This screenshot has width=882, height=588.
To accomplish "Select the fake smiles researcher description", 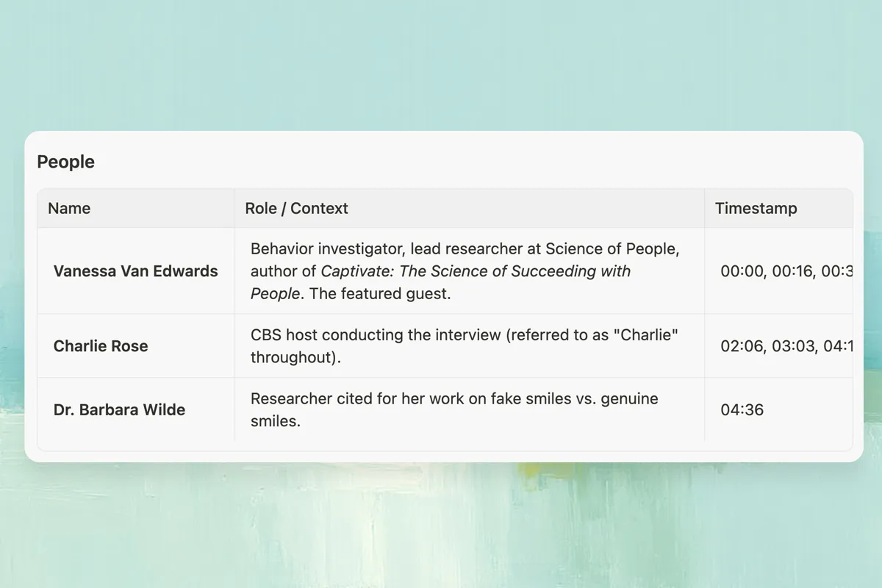I will (453, 399).
